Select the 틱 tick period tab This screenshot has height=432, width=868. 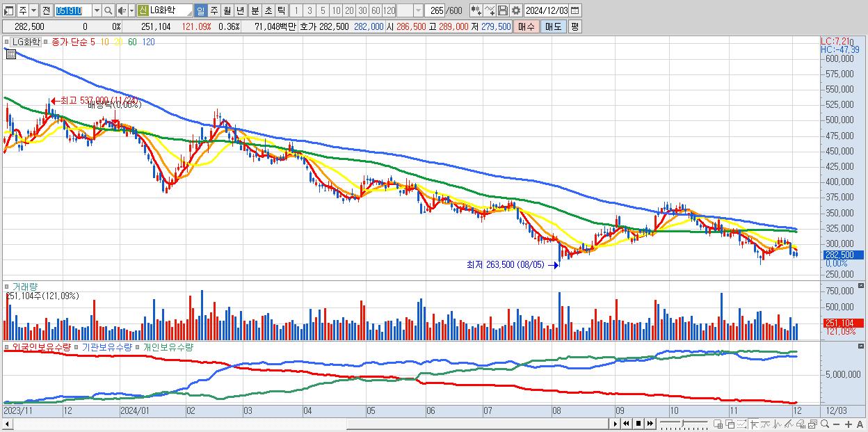point(281,10)
